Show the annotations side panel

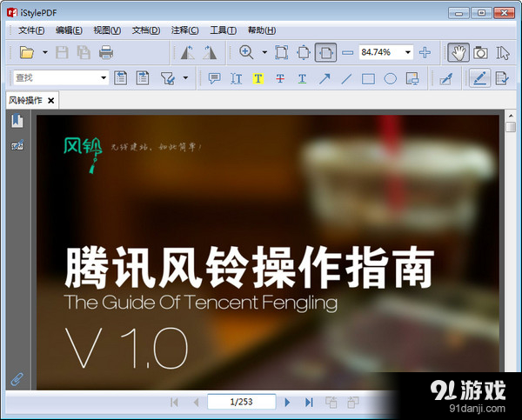(17, 145)
